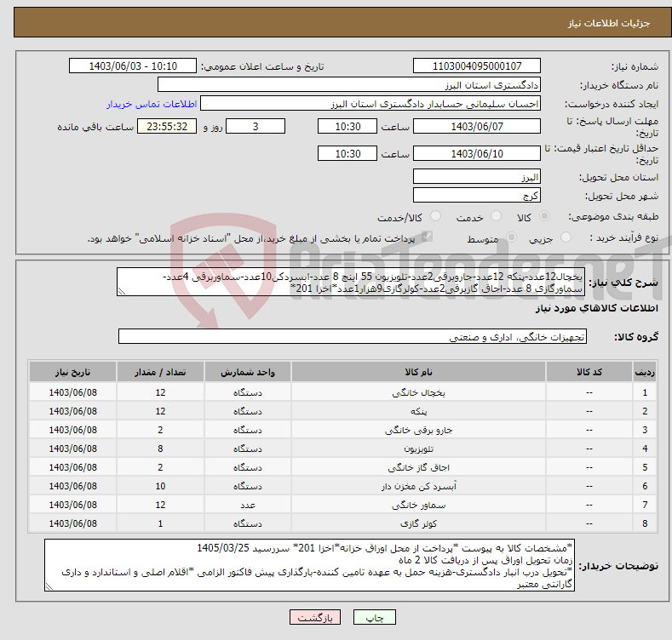Viewport: 672px width, 640px height.
Task: Click the resize handle of buyer notes
Action: click(49, 586)
